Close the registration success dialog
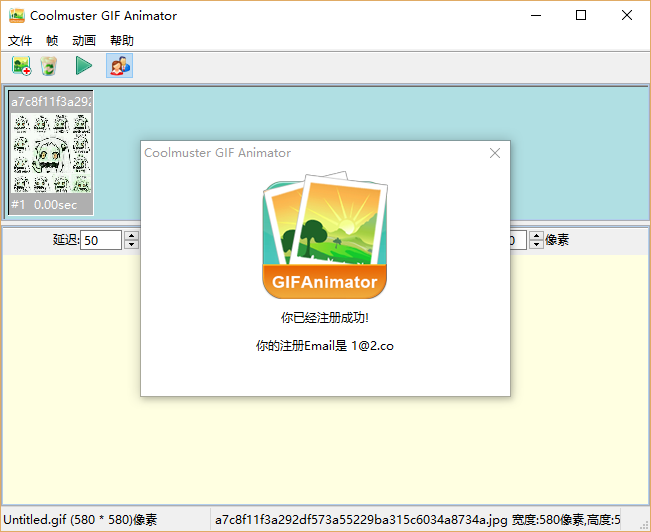 coord(494,153)
